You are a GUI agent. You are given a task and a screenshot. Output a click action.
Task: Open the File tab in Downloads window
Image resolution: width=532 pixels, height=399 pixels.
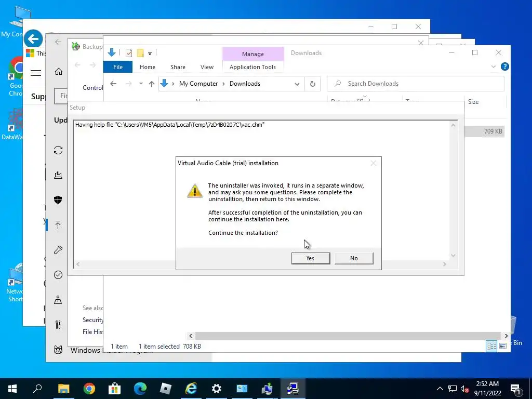(118, 67)
